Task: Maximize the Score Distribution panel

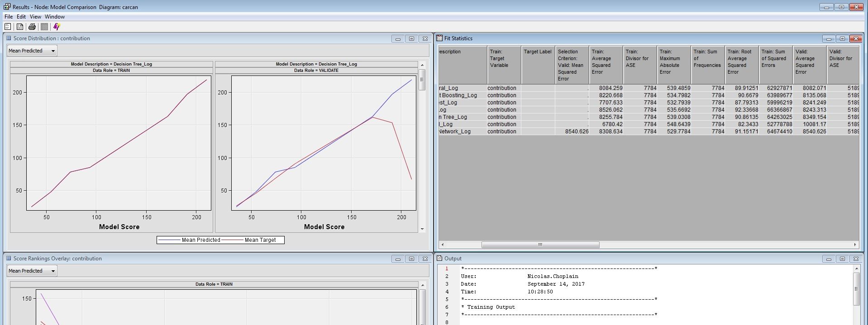Action: [x=411, y=39]
